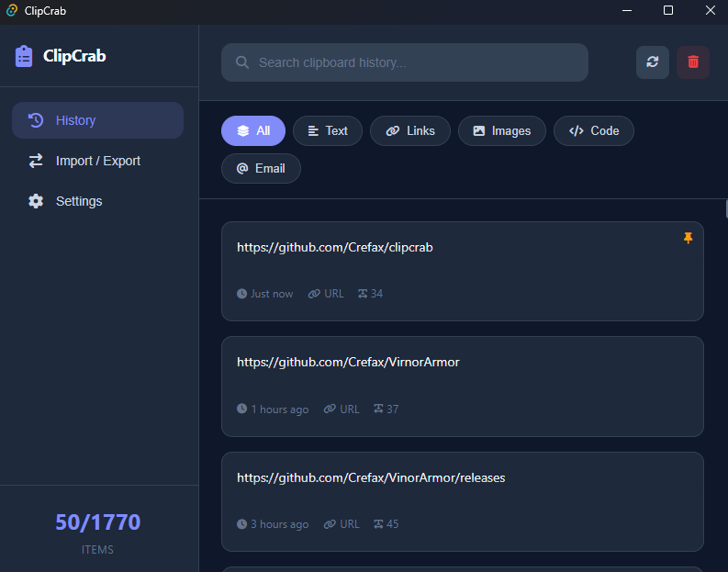Maximize the ClipCrab window
Screen dimensions: 728x572
click(x=668, y=10)
